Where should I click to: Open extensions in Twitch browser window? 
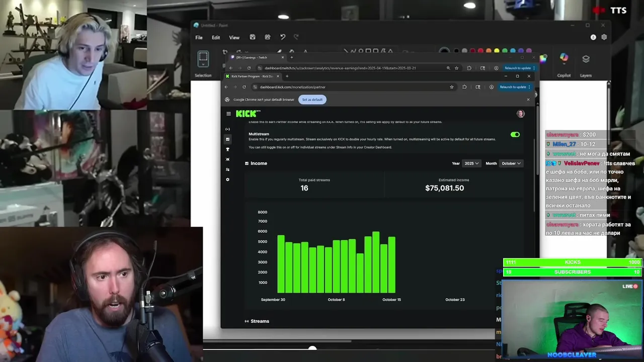coord(469,68)
